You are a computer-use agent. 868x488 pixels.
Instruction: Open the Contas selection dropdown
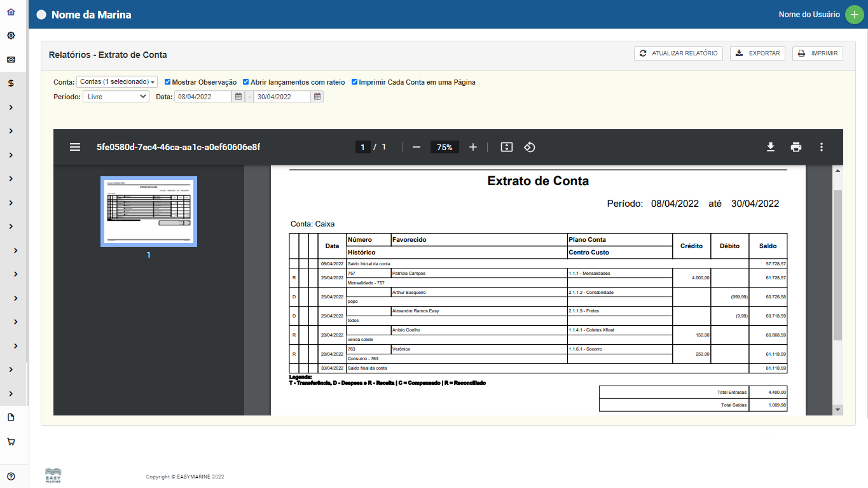118,82
